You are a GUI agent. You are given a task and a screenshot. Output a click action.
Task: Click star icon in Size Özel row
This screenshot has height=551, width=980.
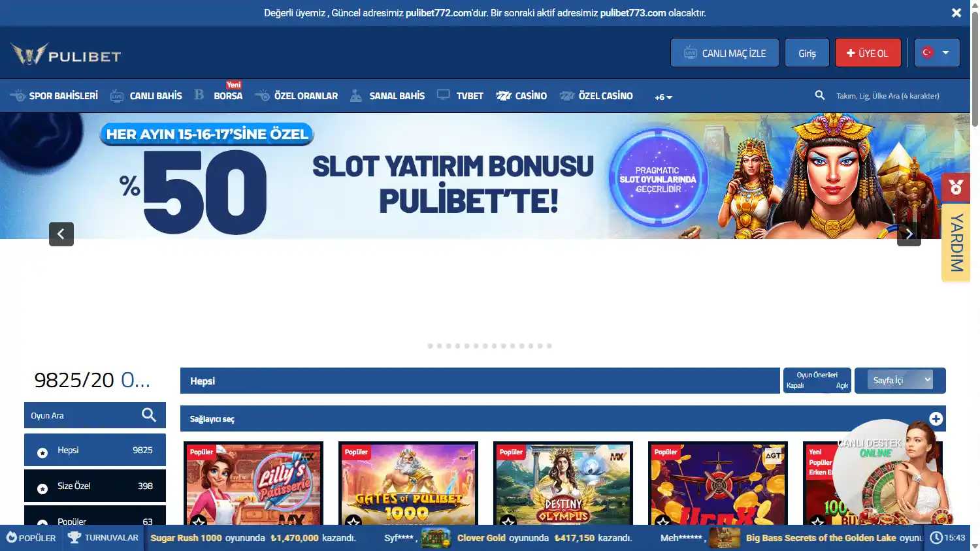(x=42, y=488)
